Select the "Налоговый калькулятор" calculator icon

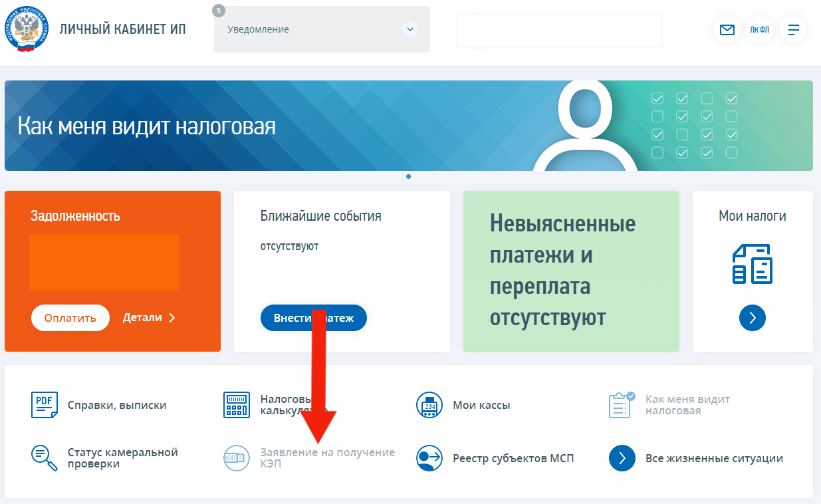[x=236, y=404]
